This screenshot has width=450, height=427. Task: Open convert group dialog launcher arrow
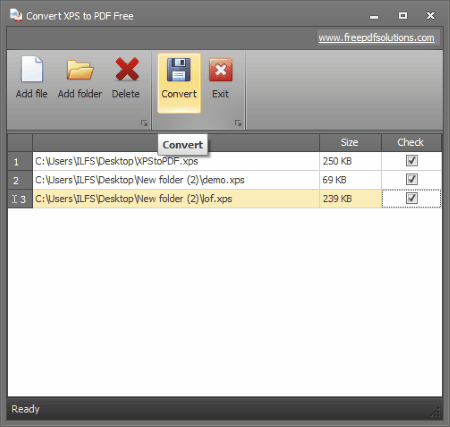tap(238, 123)
